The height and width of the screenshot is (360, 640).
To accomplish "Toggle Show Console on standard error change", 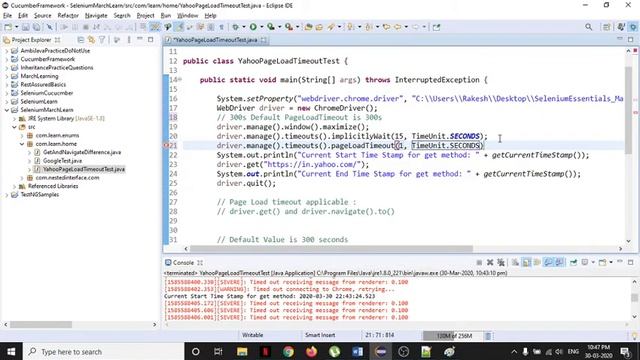I will click(x=559, y=262).
